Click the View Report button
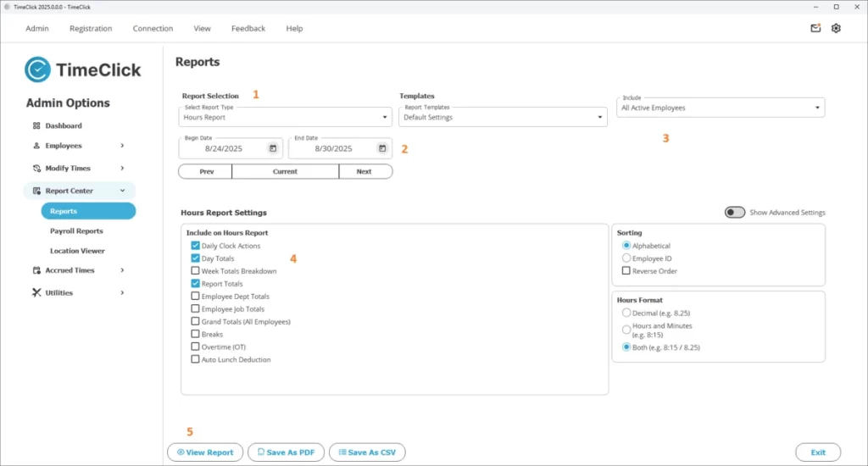 (x=205, y=452)
